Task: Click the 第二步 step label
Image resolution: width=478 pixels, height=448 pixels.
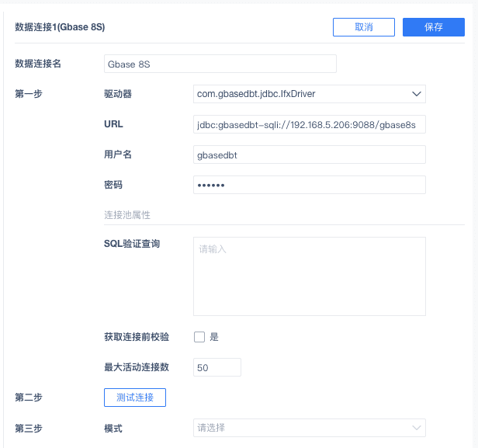Action: [x=29, y=398]
